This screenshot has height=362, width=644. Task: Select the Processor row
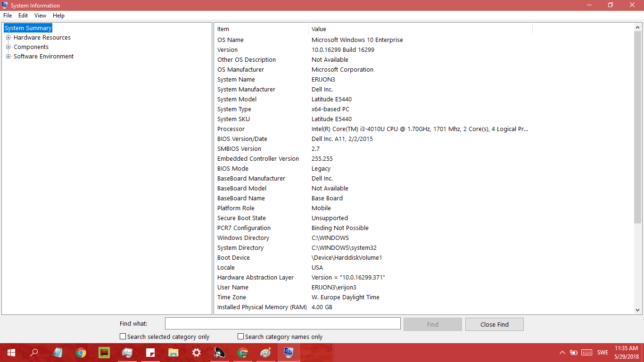(373, 129)
